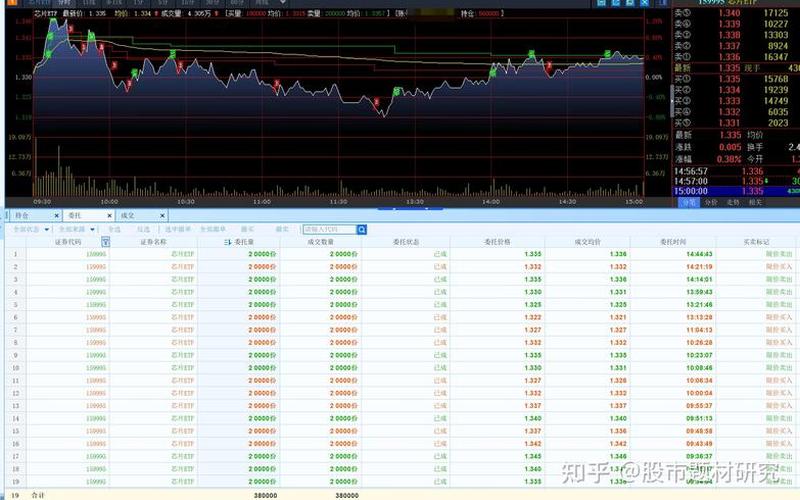The width and height of the screenshot is (800, 500).
Task: Click the 成交数量 column header
Action: pyautogui.click(x=320, y=242)
